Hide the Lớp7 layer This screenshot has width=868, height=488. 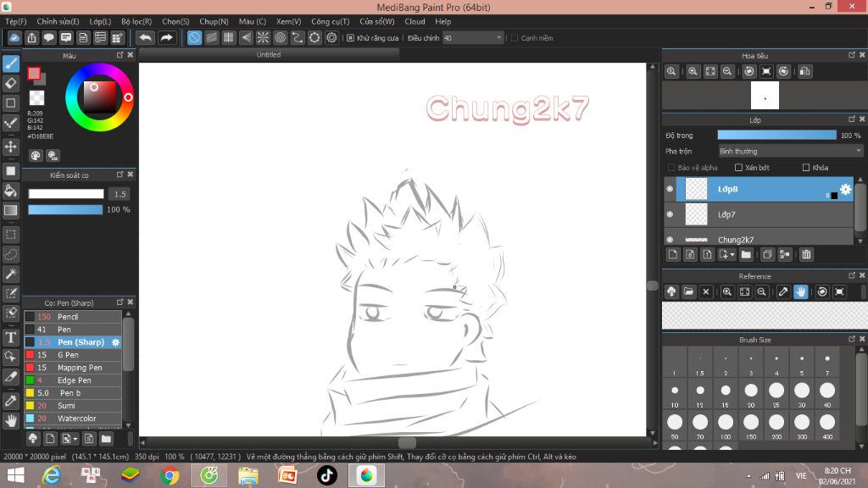670,214
